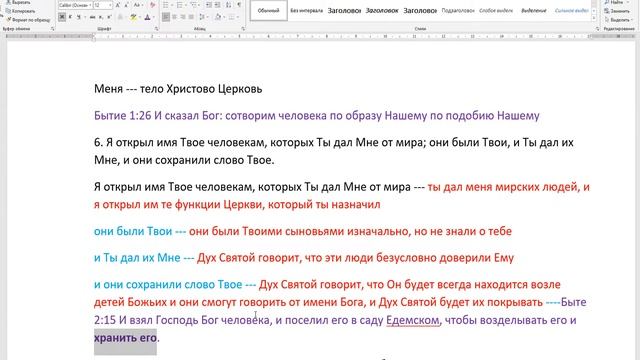Click the blue text и Ты дал их Мне

point(137,258)
